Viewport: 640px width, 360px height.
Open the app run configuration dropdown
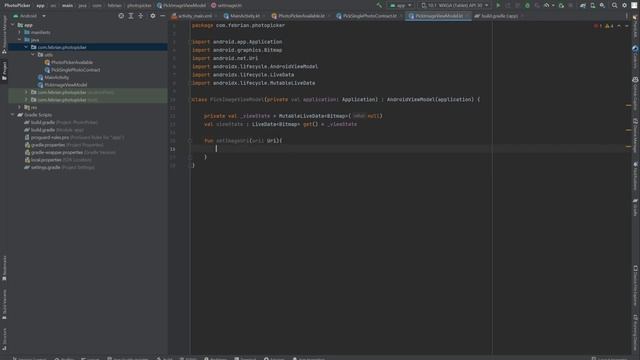pyautogui.click(x=401, y=5)
